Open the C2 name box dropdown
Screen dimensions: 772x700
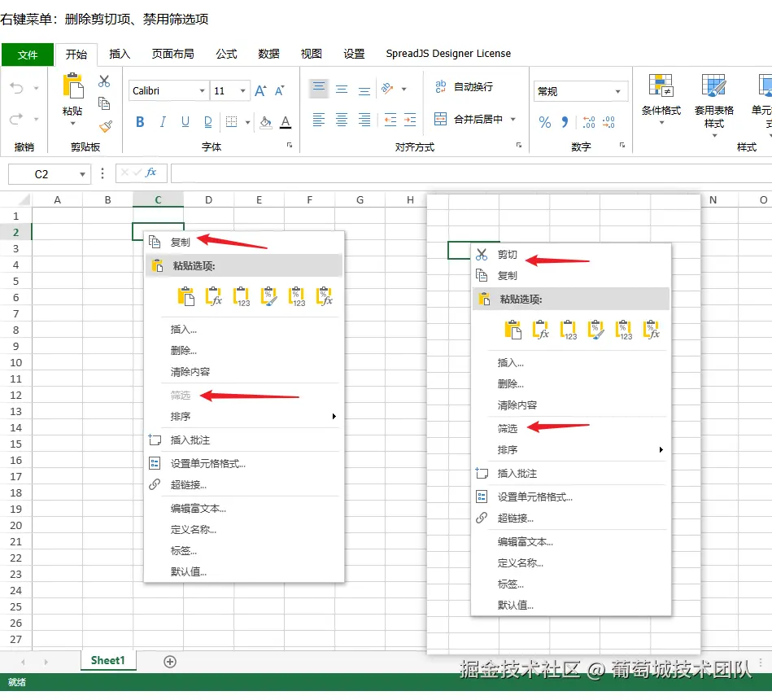tap(82, 174)
